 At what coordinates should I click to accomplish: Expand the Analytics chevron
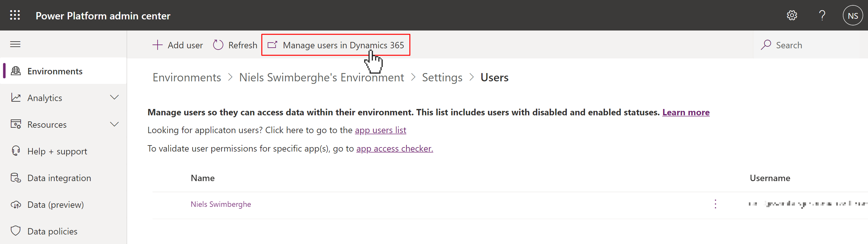coord(115,98)
